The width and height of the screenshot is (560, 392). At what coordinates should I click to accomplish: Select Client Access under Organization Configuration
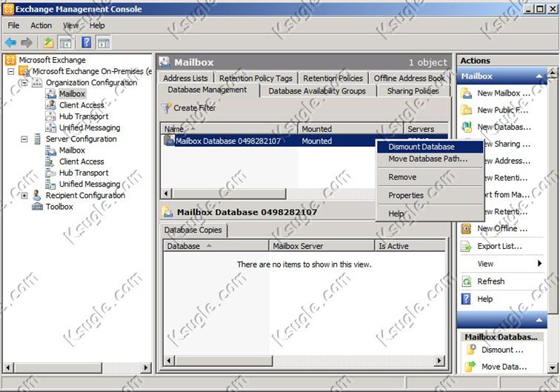pos(81,105)
